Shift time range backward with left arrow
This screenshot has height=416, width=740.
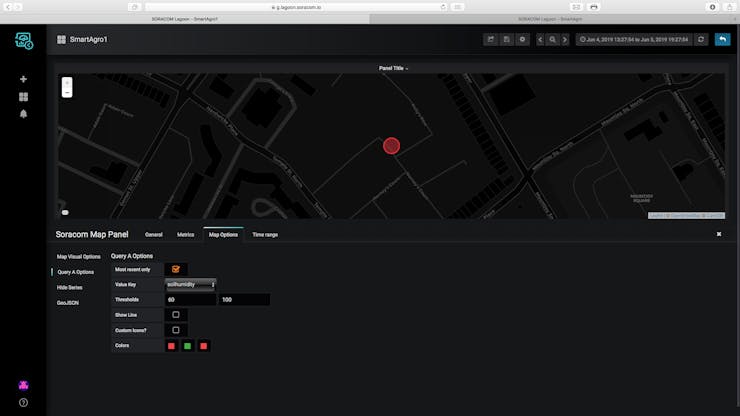tap(540, 40)
